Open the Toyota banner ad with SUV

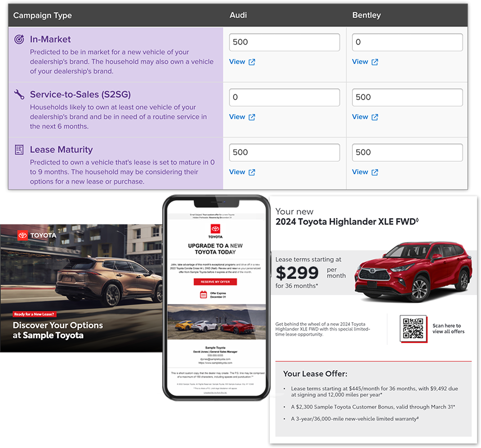[x=81, y=288]
